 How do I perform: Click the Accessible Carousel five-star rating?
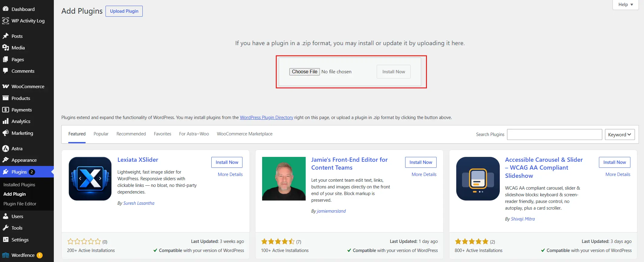coord(472,241)
